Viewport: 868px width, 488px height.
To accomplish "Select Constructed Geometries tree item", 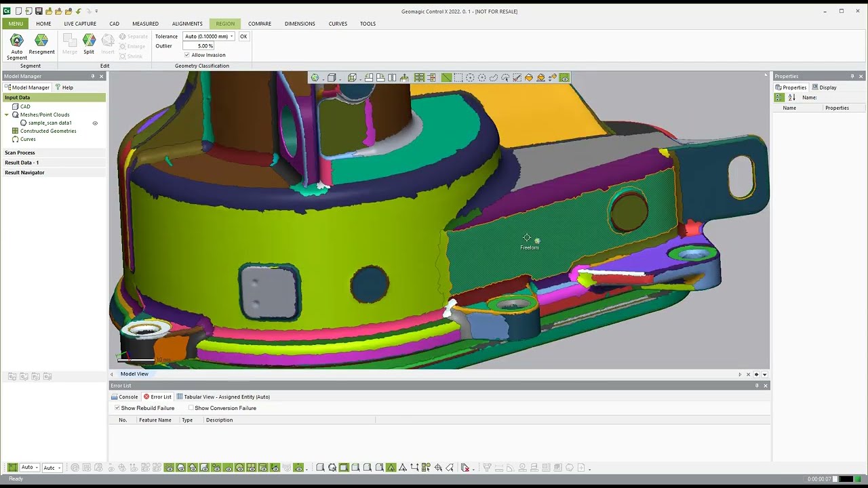I will tap(48, 131).
